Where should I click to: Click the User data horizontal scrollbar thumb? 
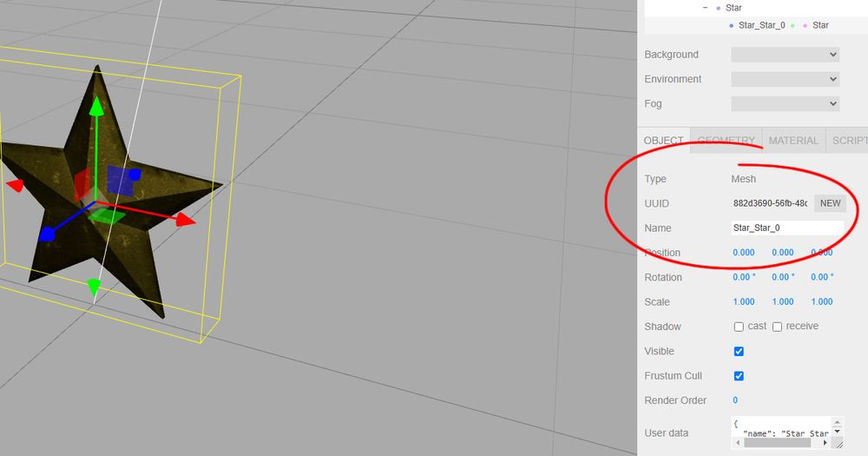[777, 443]
